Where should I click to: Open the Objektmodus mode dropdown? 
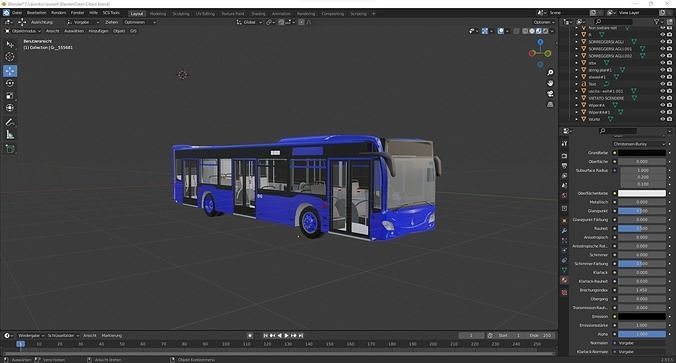(23, 31)
